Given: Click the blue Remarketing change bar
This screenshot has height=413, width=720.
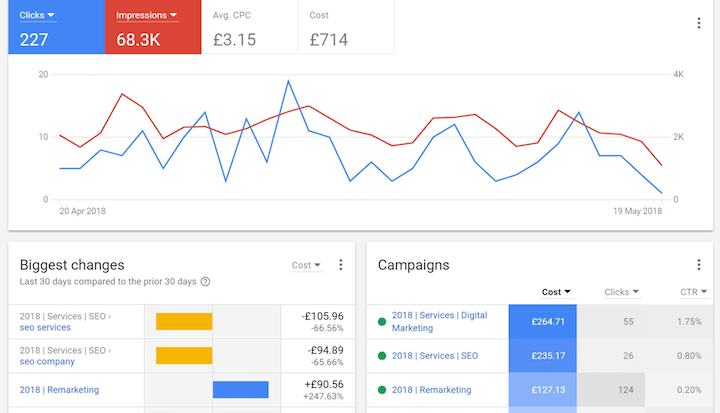Looking at the screenshot, I should click(x=241, y=389).
